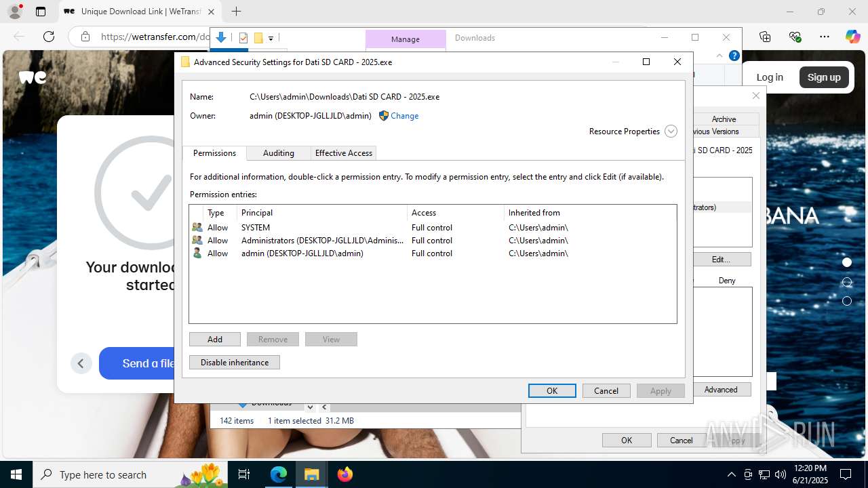The height and width of the screenshot is (488, 868).
Task: Click the Principal column header
Action: pyautogui.click(x=322, y=213)
